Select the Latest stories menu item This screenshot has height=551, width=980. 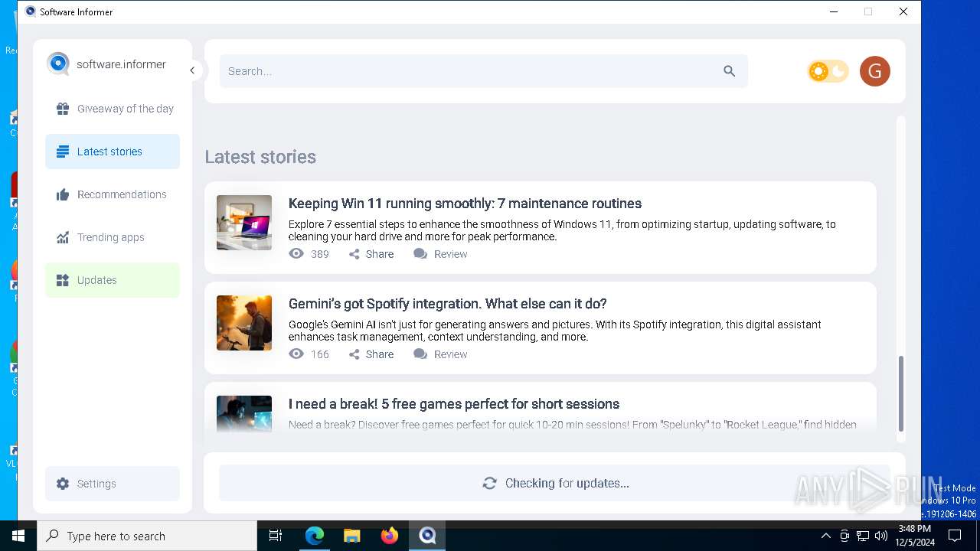[113, 152]
